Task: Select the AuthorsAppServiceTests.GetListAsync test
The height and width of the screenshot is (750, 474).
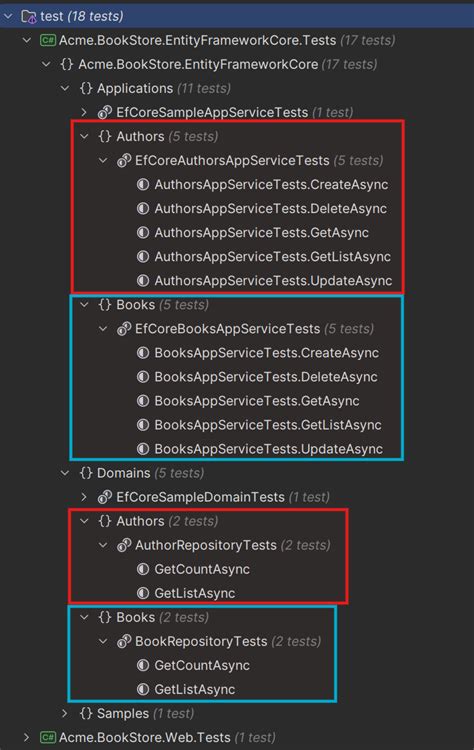Action: pos(272,257)
